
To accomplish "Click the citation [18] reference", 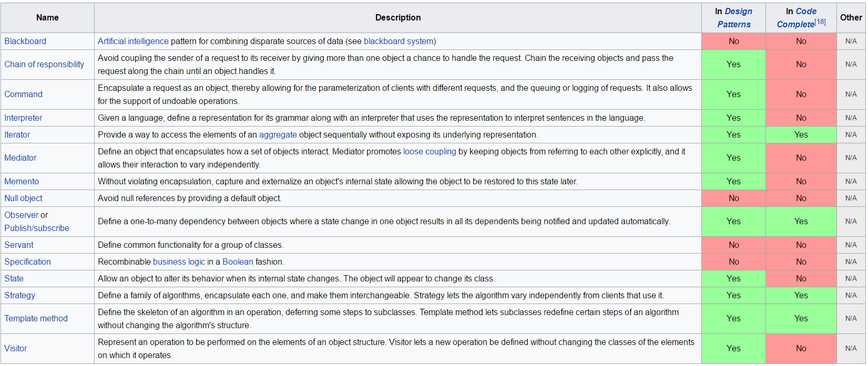I will (820, 22).
